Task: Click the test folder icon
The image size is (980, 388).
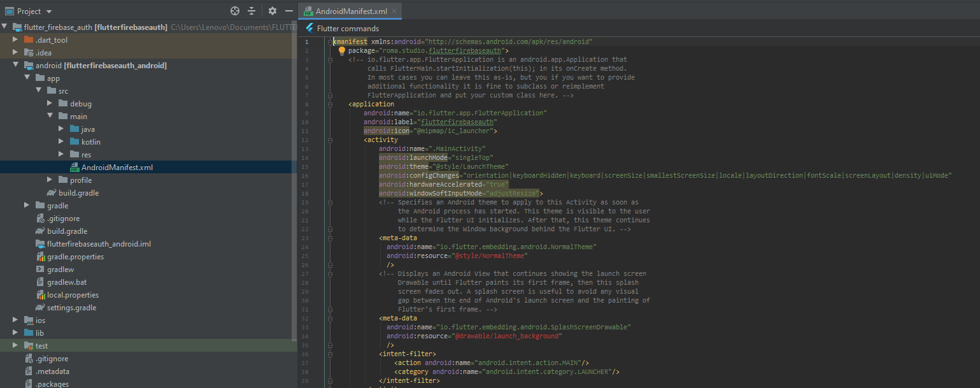Action: (x=28, y=346)
